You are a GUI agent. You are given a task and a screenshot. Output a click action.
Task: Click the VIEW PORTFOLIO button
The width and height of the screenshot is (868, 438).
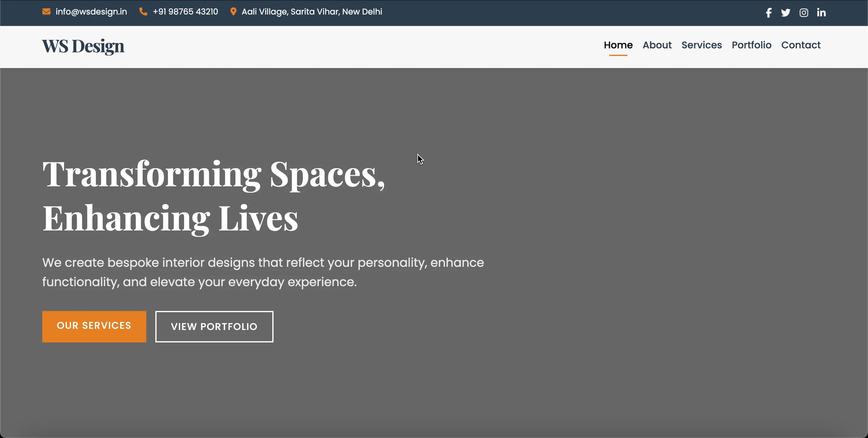click(214, 326)
